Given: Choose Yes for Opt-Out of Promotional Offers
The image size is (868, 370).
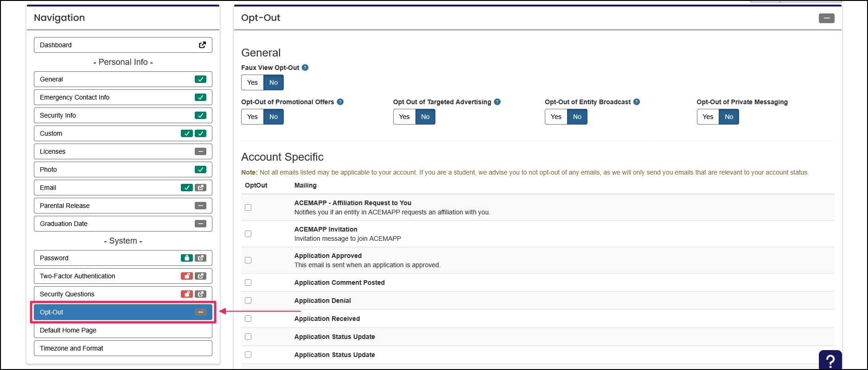Looking at the screenshot, I should 252,117.
